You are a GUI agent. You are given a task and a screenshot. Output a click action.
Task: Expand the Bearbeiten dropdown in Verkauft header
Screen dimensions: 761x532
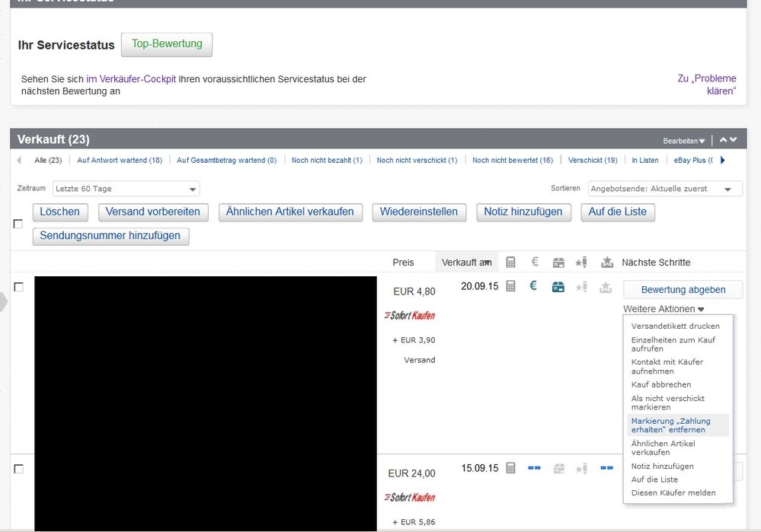[683, 141]
